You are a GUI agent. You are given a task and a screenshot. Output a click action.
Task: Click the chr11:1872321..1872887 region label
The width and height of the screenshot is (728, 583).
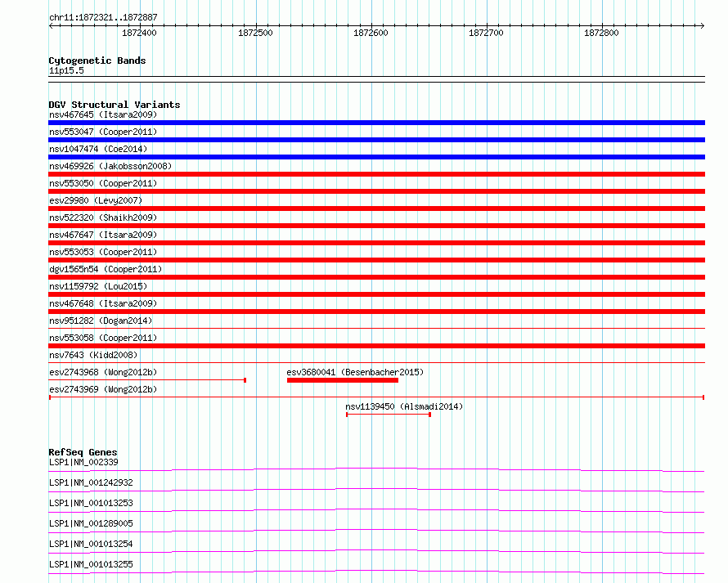tap(103, 18)
